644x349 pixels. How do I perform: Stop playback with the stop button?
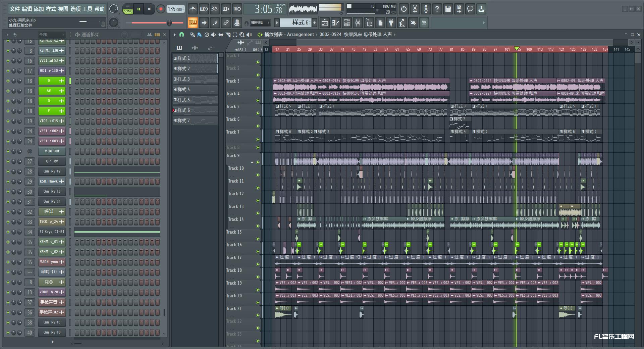click(x=149, y=9)
